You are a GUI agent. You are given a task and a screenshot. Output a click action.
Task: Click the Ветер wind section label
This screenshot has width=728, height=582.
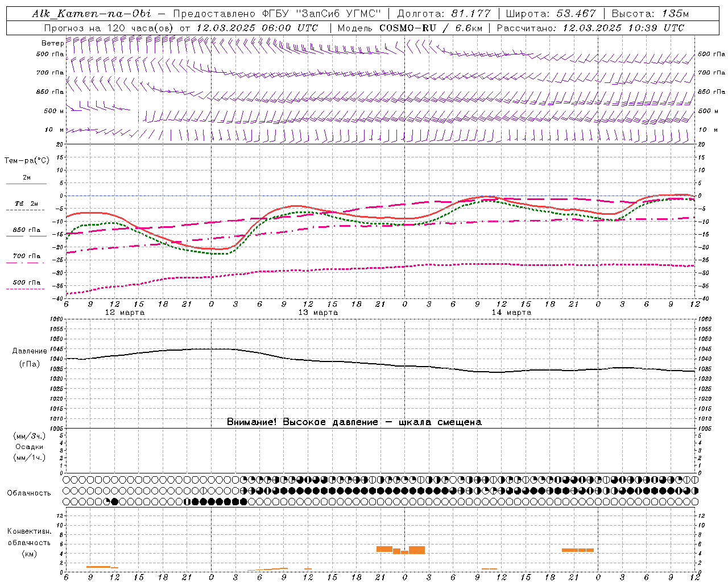pyautogui.click(x=52, y=43)
